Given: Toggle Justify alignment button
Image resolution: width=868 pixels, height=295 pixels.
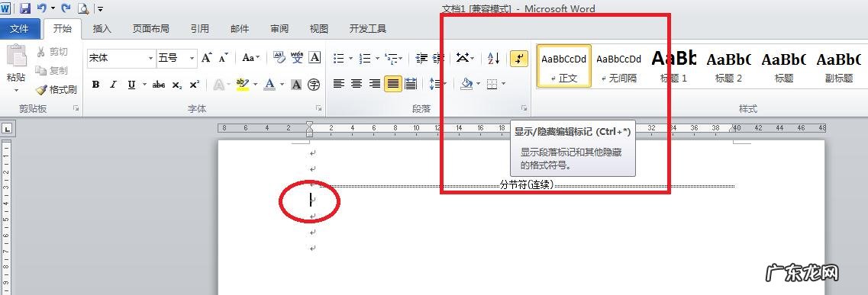Looking at the screenshot, I should pos(393,84).
